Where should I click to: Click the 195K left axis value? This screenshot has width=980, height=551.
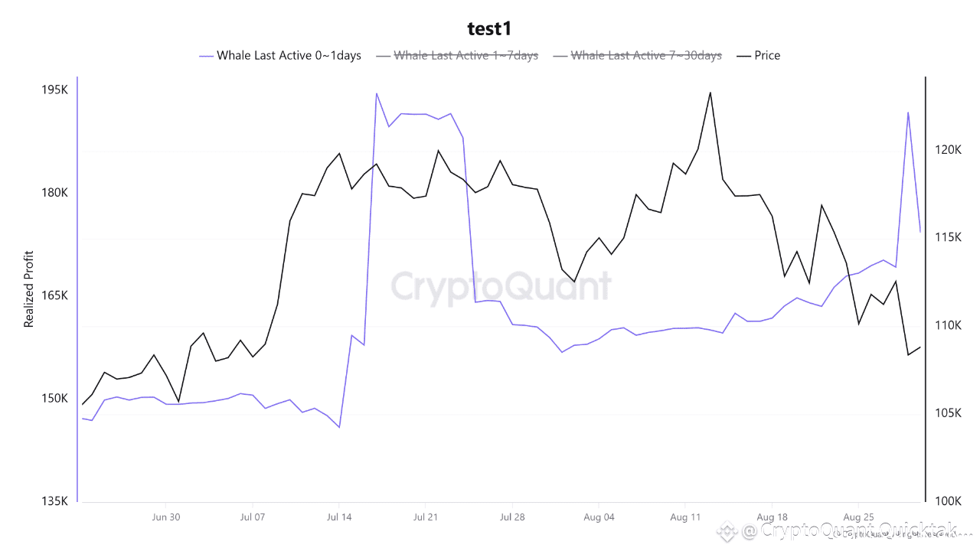pos(55,90)
